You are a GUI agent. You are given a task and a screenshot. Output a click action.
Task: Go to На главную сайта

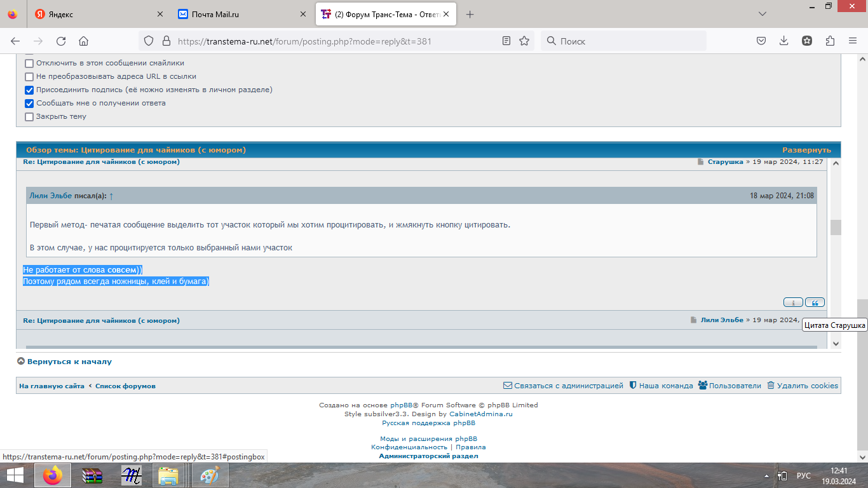[x=51, y=386]
